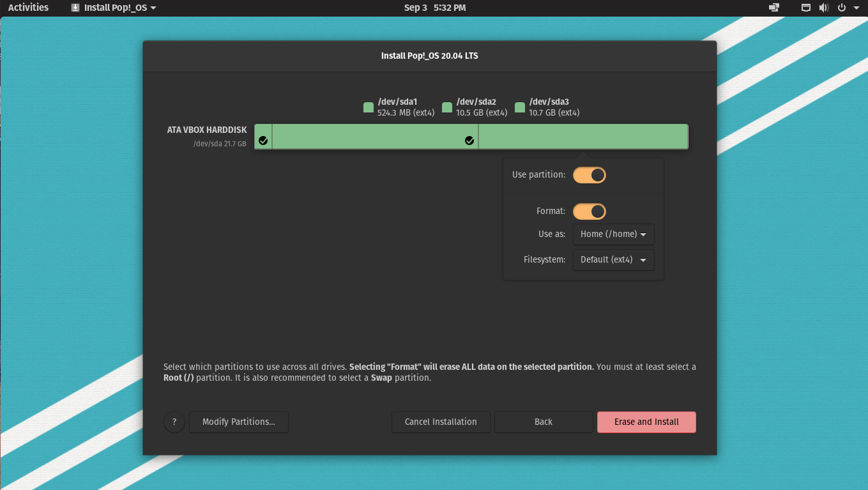Click the Format: label
The width and height of the screenshot is (868, 490).
coord(551,211)
